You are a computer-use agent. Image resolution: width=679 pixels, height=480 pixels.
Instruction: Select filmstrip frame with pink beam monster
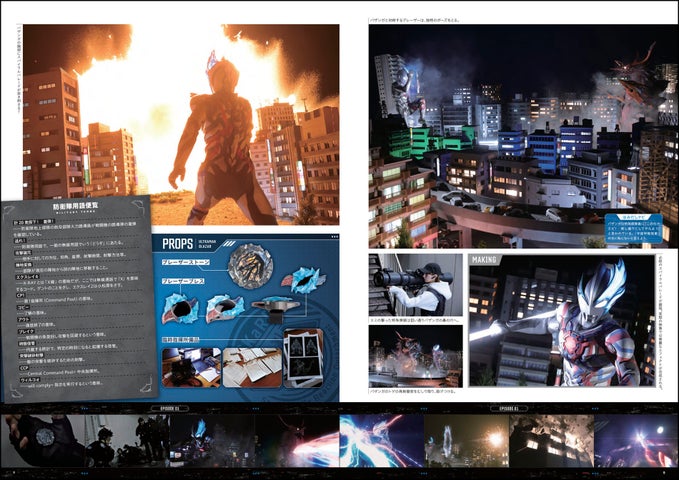click(297, 441)
